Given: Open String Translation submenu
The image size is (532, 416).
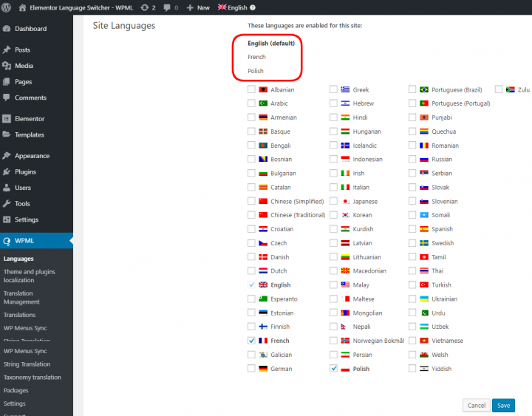Looking at the screenshot, I should point(27,364).
